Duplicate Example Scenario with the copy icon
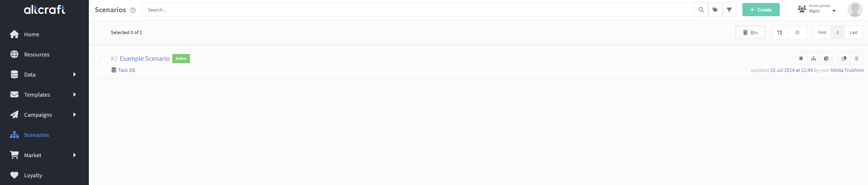Viewport: 868px width, 185px height. point(844,59)
